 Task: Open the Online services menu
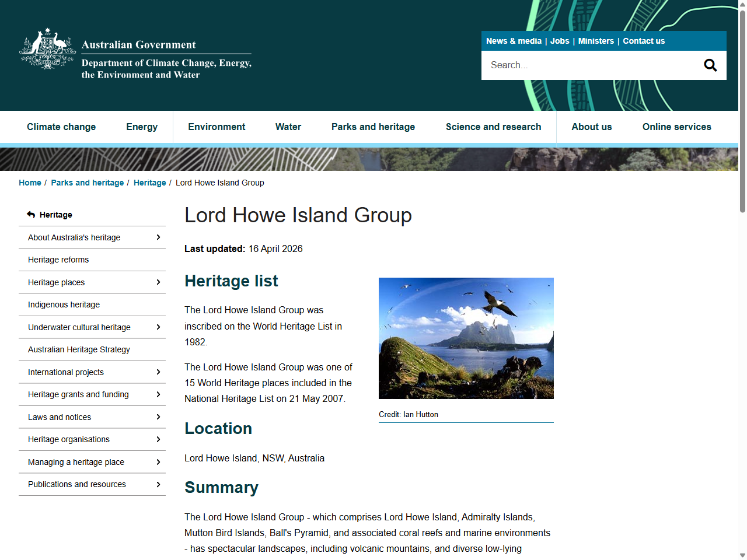[x=677, y=127]
